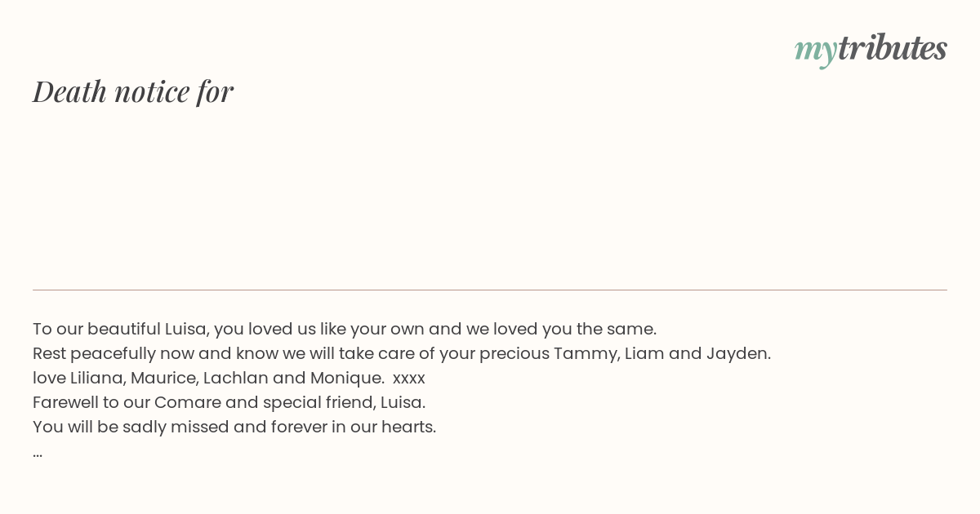Image resolution: width=980 pixels, height=514 pixels.
Task: Select the "Death notice for" heading
Action: tap(133, 91)
